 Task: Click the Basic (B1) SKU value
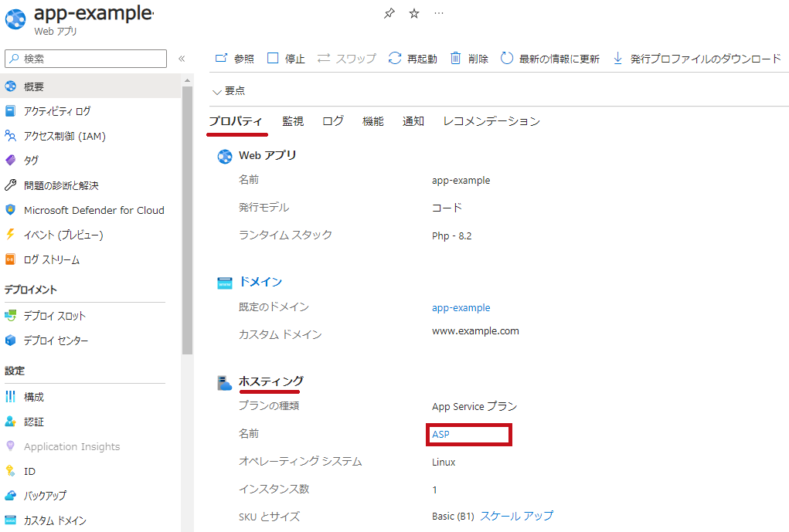pyautogui.click(x=453, y=517)
